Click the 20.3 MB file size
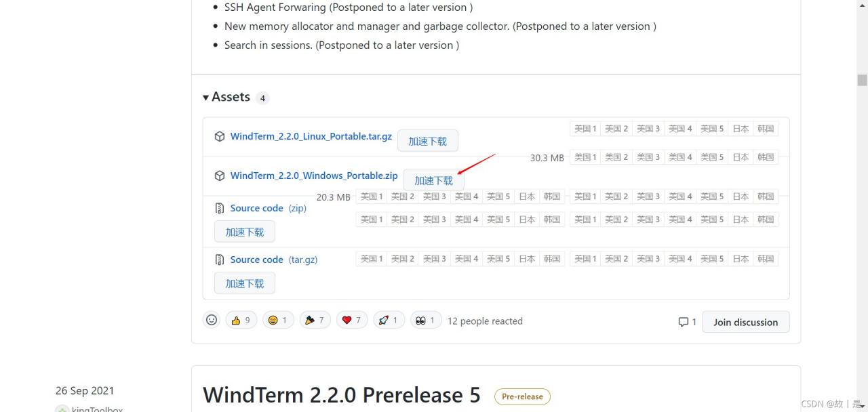Screen dimensions: 868x412 point(334,197)
